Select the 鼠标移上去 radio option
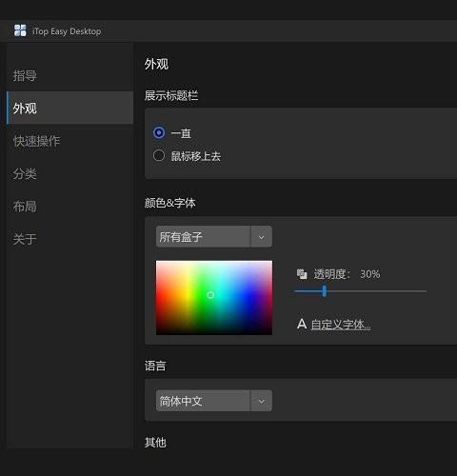The image size is (457, 476). click(x=159, y=155)
